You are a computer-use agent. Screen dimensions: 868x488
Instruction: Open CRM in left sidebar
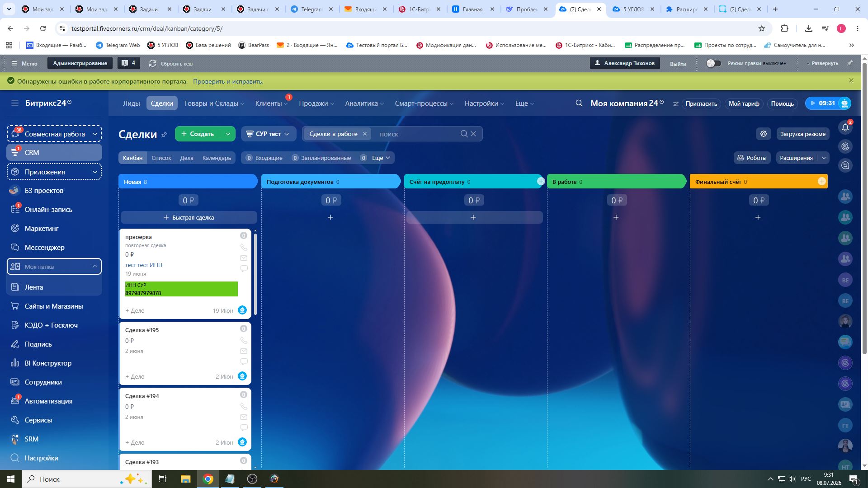(x=54, y=152)
